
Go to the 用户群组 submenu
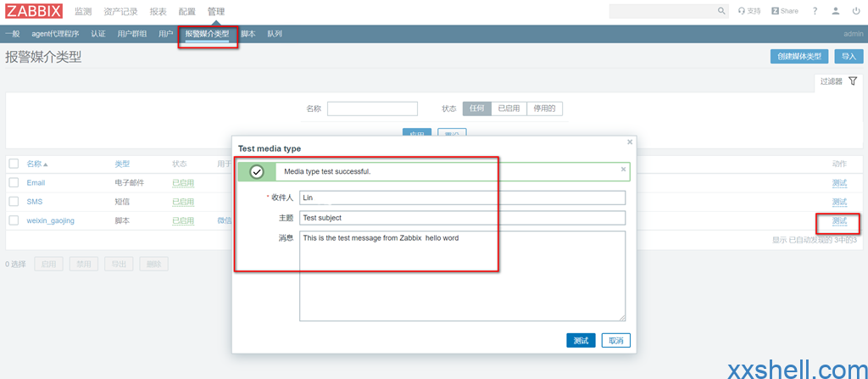pos(131,34)
